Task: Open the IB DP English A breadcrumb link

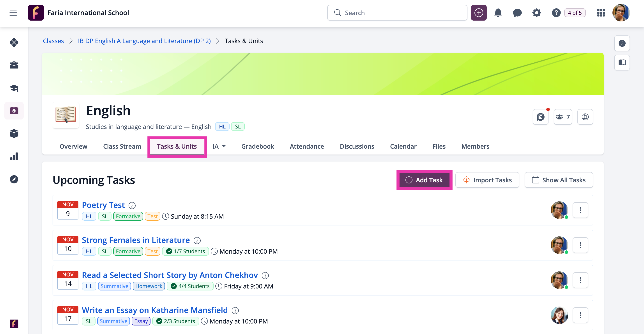Action: [x=144, y=41]
